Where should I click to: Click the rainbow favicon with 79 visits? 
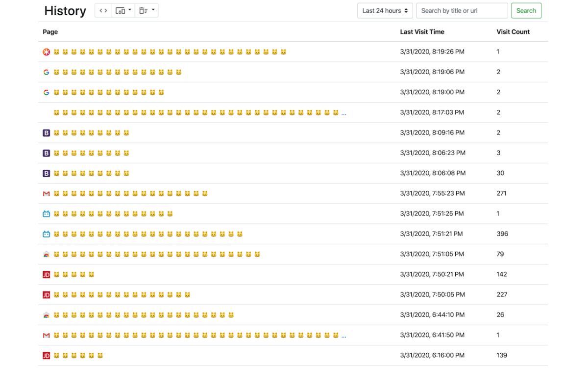click(47, 255)
